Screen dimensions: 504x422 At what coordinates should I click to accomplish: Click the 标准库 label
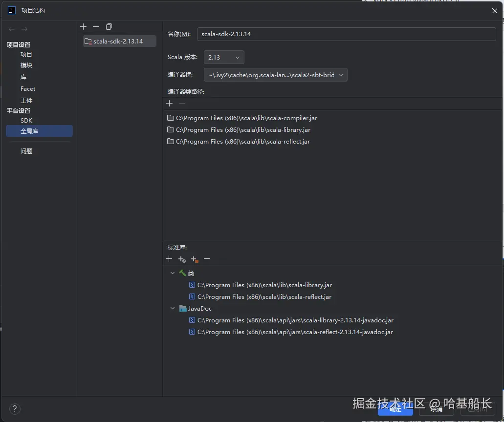click(x=177, y=247)
